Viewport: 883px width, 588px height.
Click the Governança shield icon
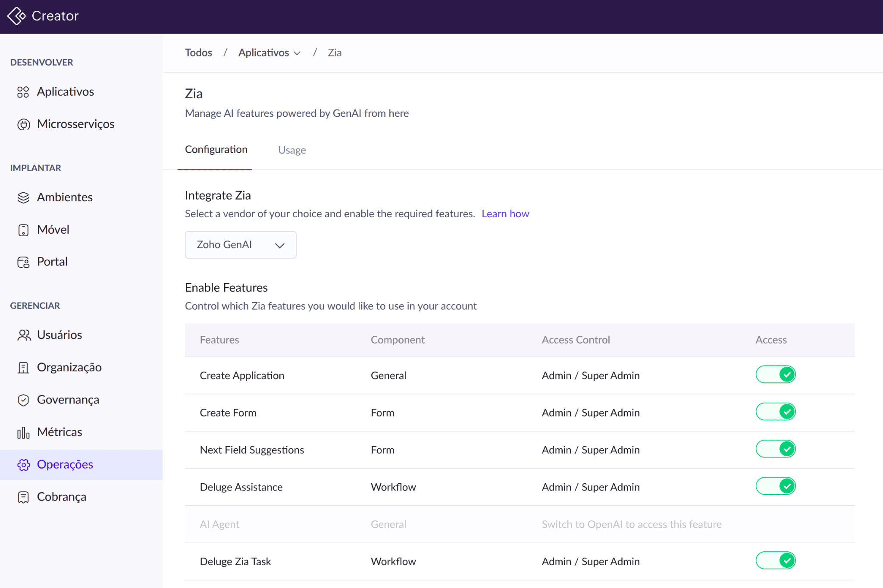coord(23,400)
